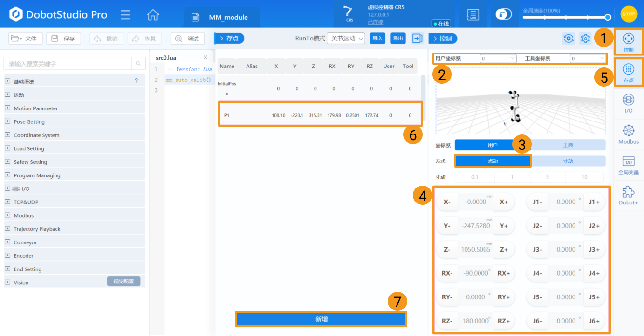Select 寸动 step motion mode
Image resolution: width=644 pixels, height=336 pixels.
pos(568,161)
